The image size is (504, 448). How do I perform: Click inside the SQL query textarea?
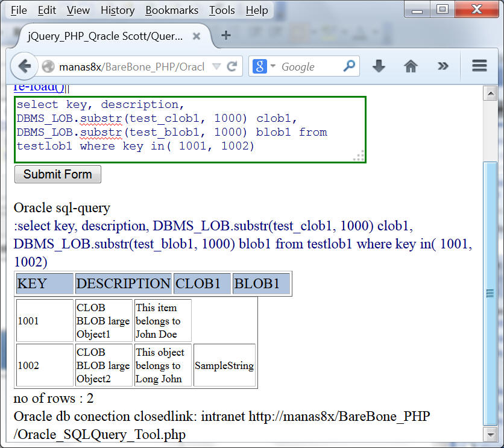191,130
